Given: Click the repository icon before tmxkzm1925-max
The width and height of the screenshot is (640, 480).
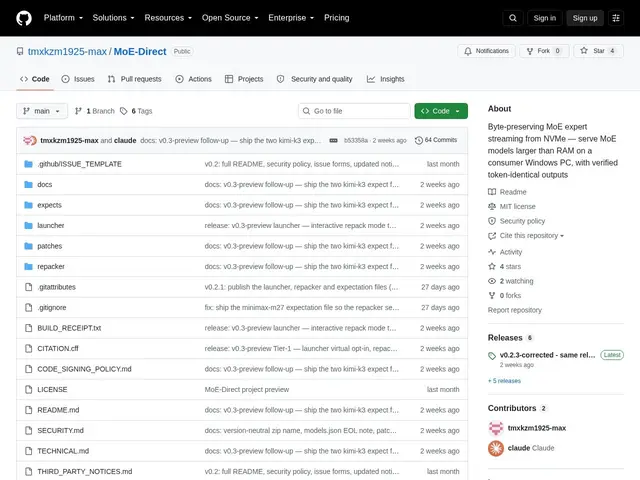Looking at the screenshot, I should tap(20, 51).
